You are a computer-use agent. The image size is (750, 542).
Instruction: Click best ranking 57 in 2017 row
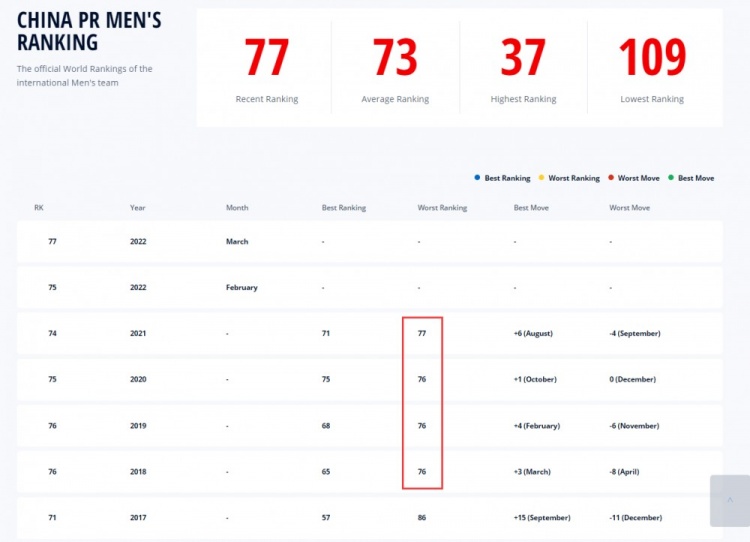pos(326,518)
